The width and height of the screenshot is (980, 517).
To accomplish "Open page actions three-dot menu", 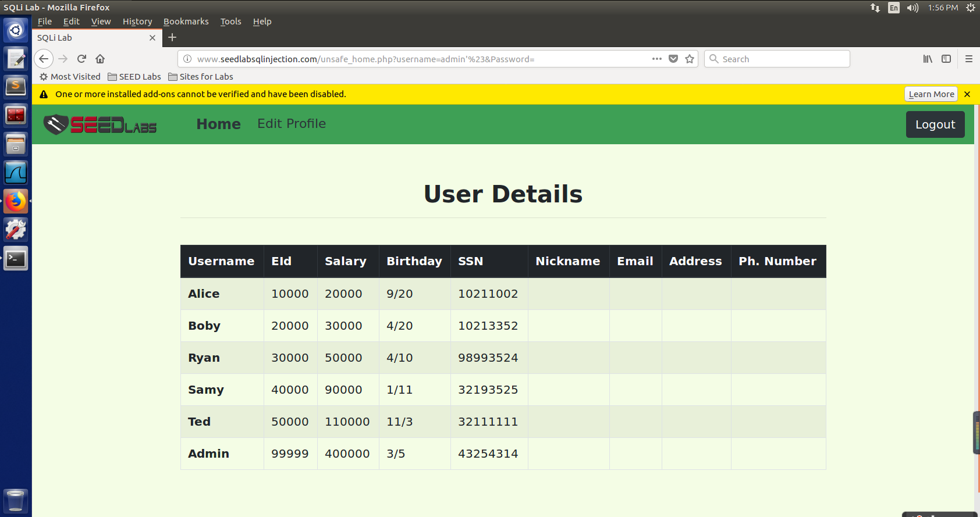I will coord(657,59).
